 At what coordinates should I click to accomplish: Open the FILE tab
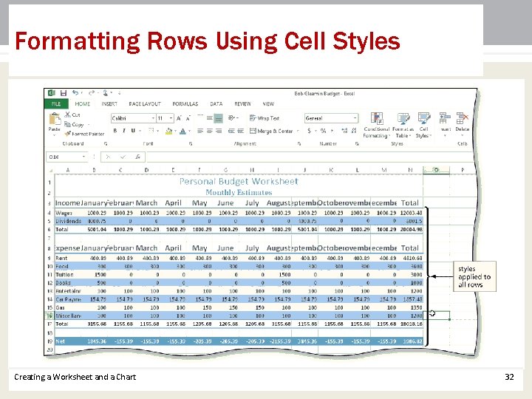pyautogui.click(x=56, y=104)
